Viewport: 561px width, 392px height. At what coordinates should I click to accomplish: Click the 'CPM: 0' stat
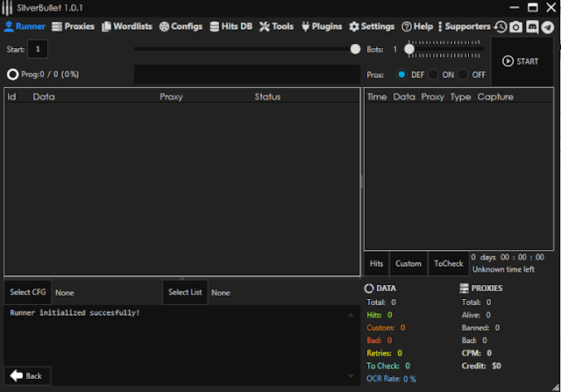coord(477,353)
